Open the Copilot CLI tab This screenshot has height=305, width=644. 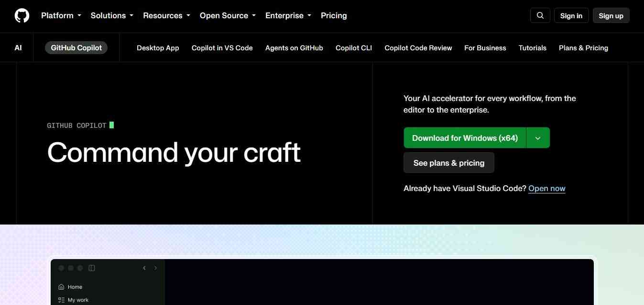pyautogui.click(x=354, y=48)
